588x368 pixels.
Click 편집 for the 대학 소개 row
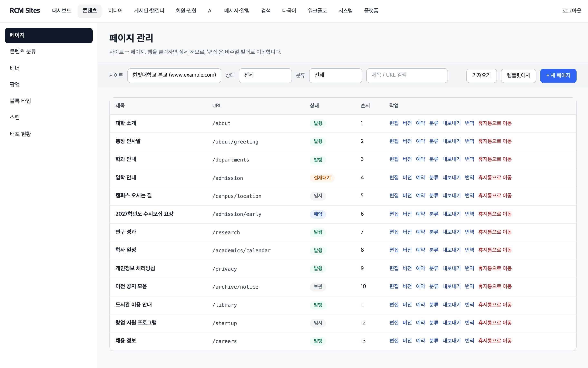pyautogui.click(x=394, y=123)
